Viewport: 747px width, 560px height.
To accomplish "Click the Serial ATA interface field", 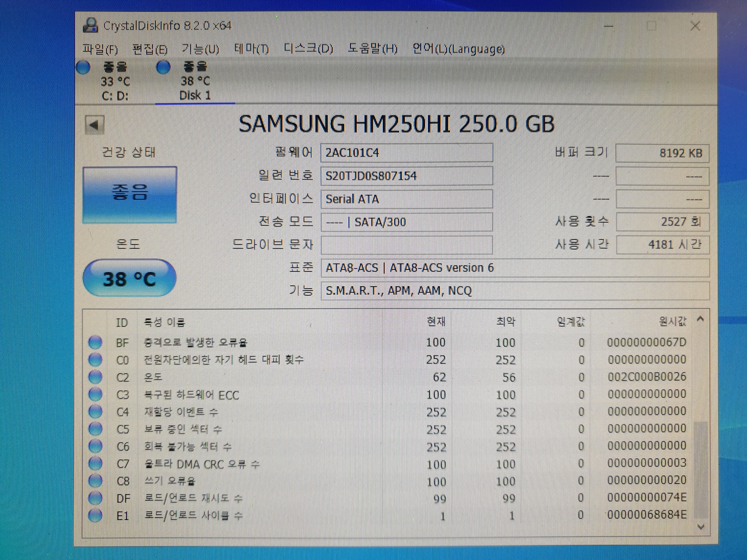I will point(407,199).
